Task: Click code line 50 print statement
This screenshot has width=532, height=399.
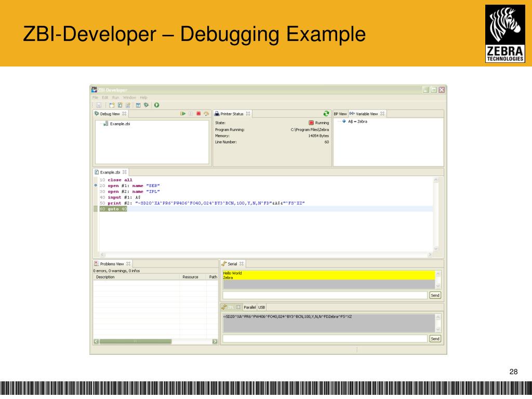Action: coord(206,203)
